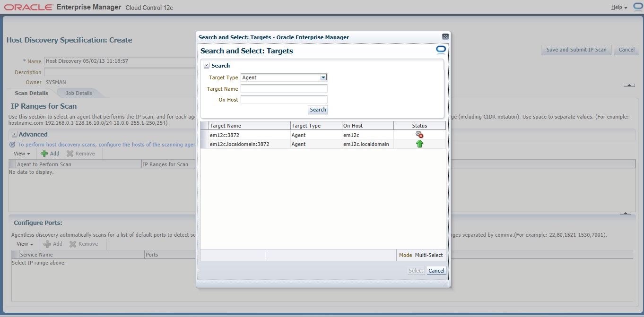The width and height of the screenshot is (644, 317).
Task: Click the green up arrow status icon
Action: coord(419,144)
